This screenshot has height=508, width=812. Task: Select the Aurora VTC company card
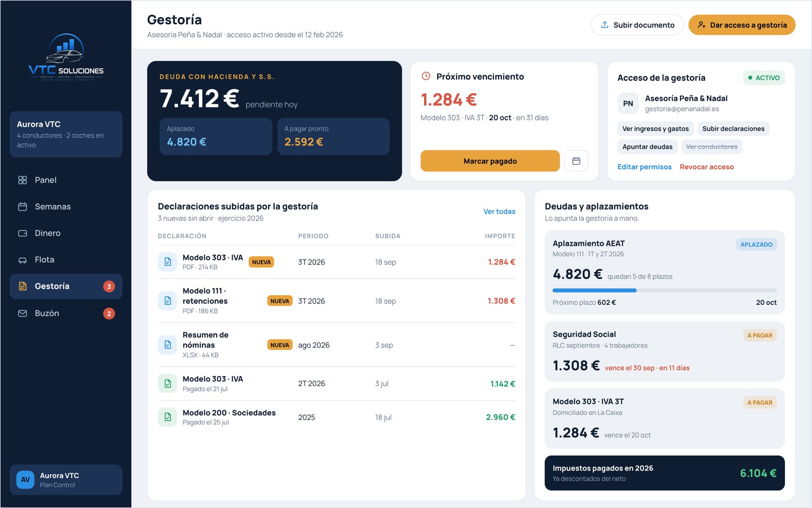[66, 135]
